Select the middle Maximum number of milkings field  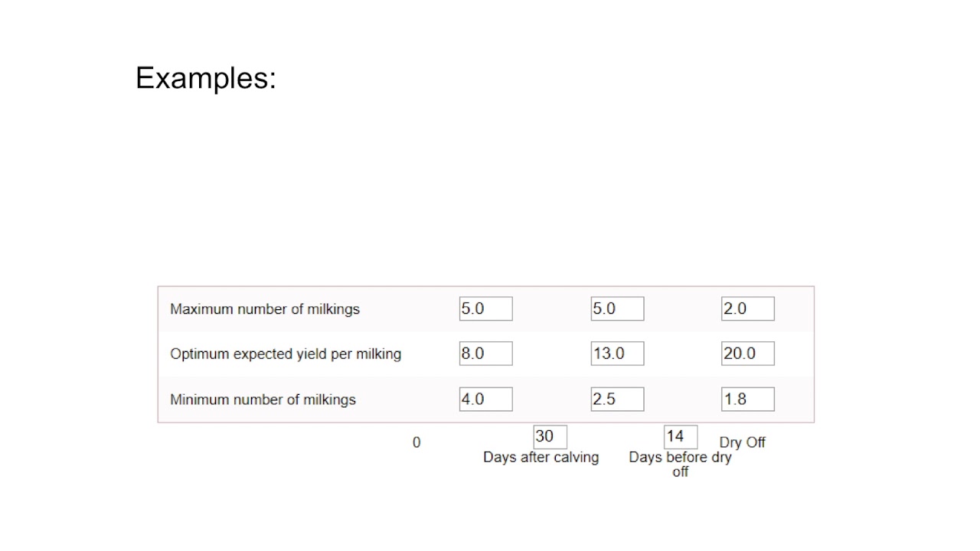pyautogui.click(x=617, y=308)
